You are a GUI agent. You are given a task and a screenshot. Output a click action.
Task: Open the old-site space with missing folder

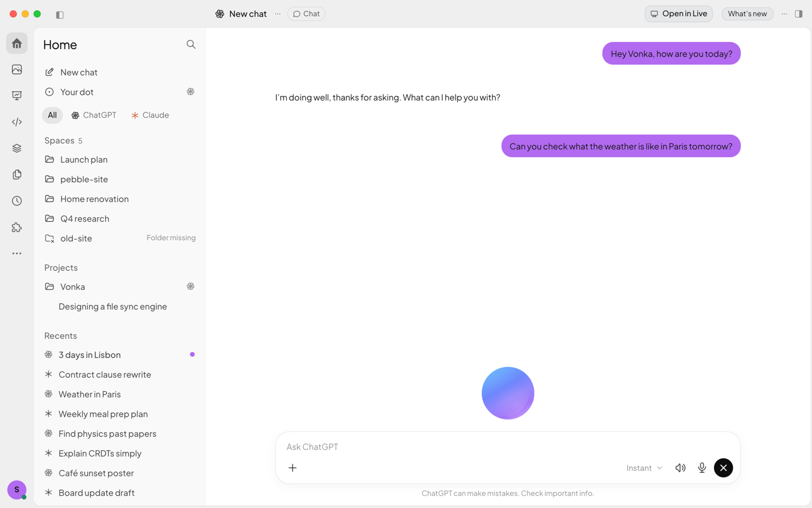[119, 238]
